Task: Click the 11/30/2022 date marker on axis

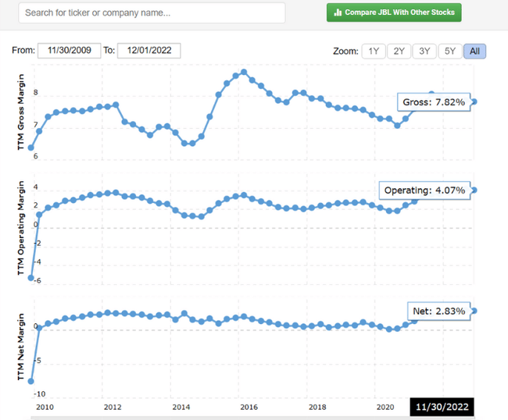Action: click(x=442, y=407)
